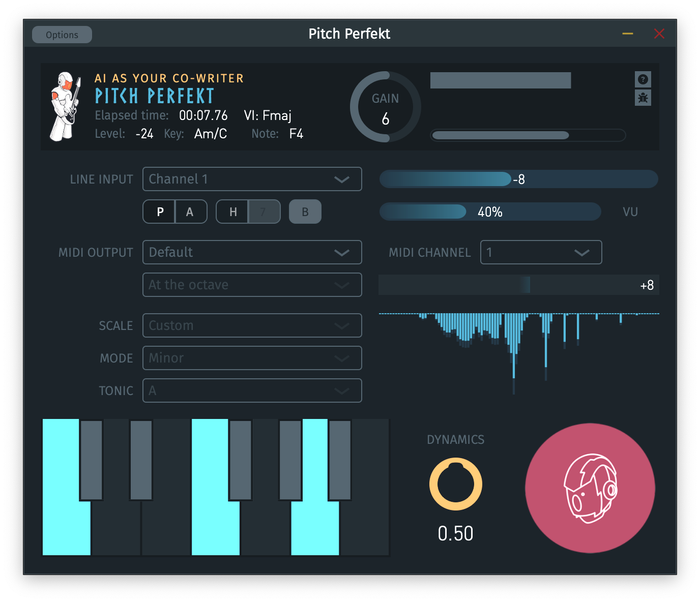Open the Line Input Channel 1 dropdown
700x602 pixels.
(x=252, y=179)
